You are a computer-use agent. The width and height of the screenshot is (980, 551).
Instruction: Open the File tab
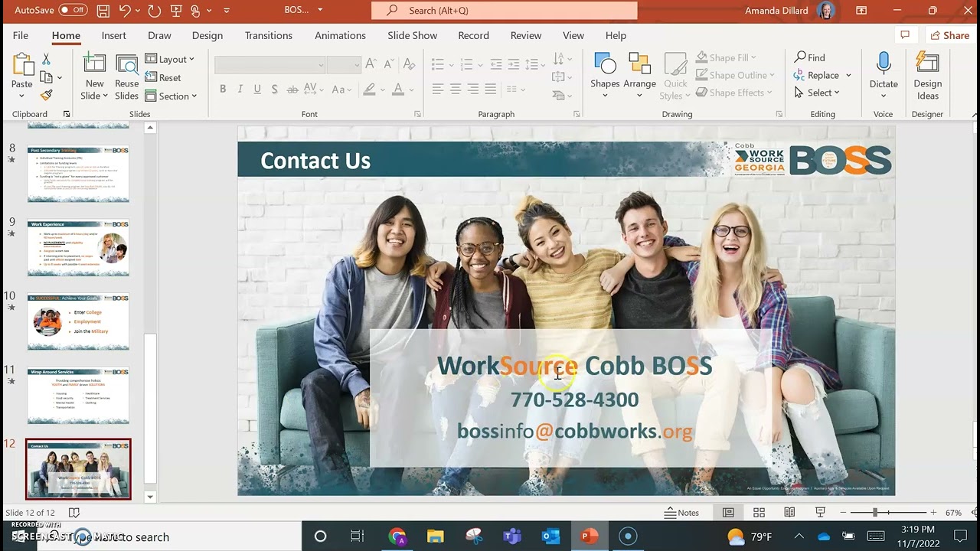coord(21,35)
